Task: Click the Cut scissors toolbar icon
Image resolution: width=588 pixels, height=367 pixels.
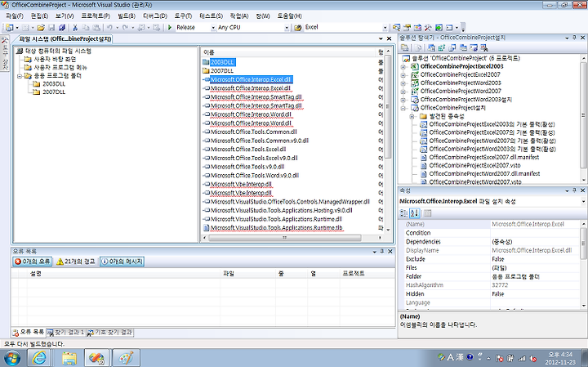Action: [x=75, y=28]
